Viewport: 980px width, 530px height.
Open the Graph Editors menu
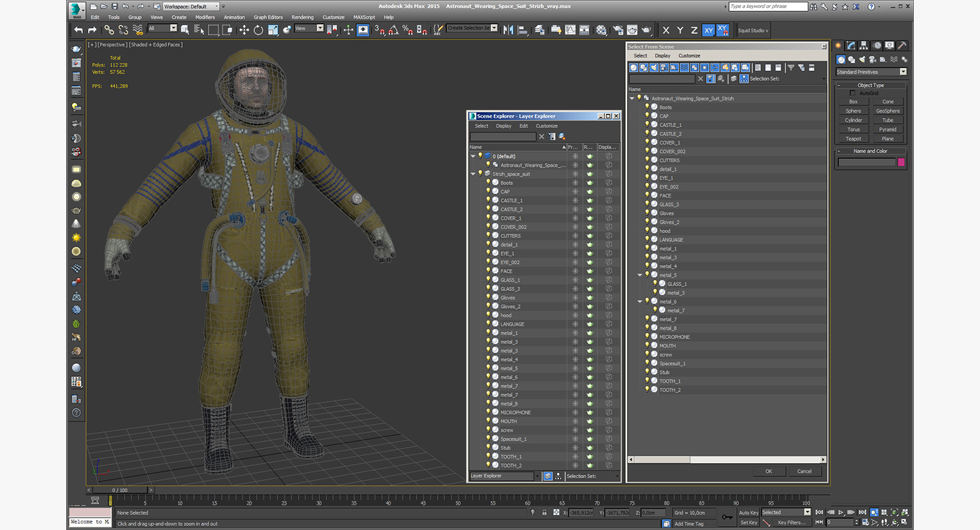(x=268, y=17)
